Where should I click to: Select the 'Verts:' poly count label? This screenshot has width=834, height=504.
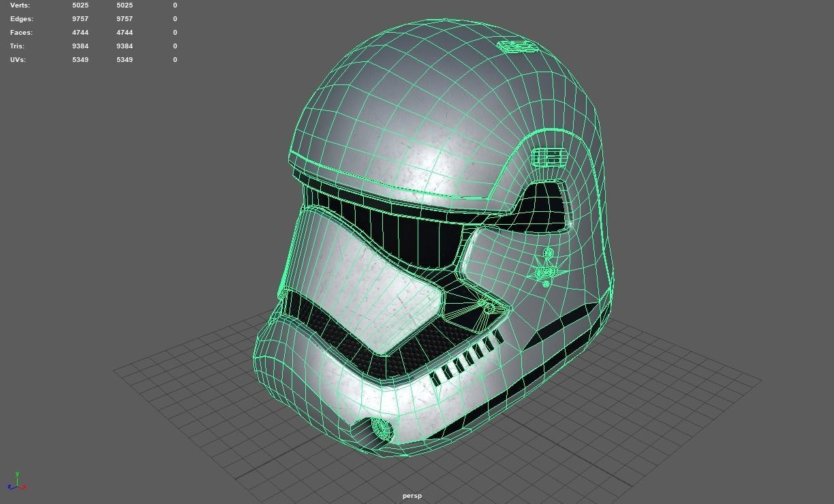pos(20,5)
